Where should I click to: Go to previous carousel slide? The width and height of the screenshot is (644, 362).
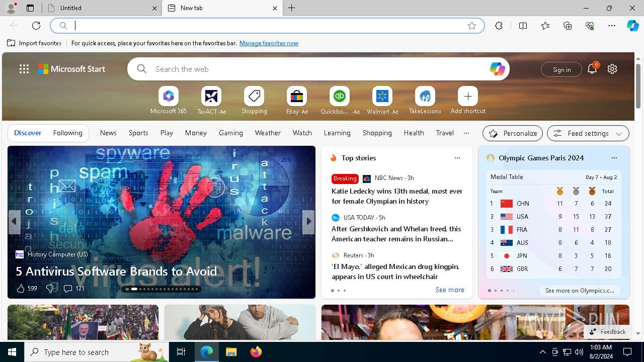coord(14,222)
